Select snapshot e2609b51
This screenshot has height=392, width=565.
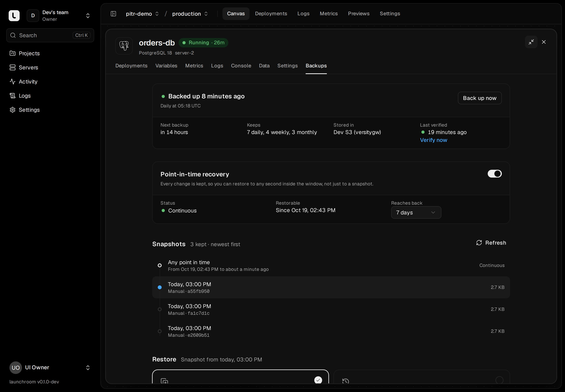tap(331, 331)
